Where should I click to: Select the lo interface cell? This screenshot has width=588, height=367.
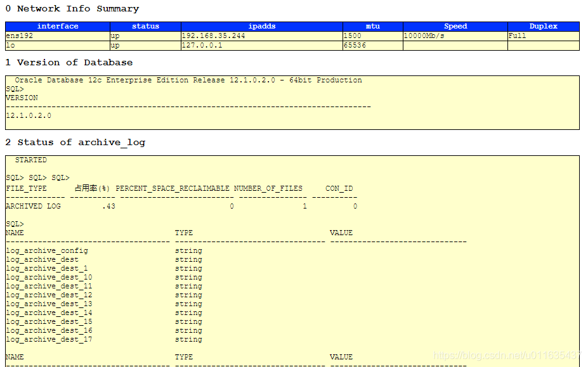[x=58, y=46]
